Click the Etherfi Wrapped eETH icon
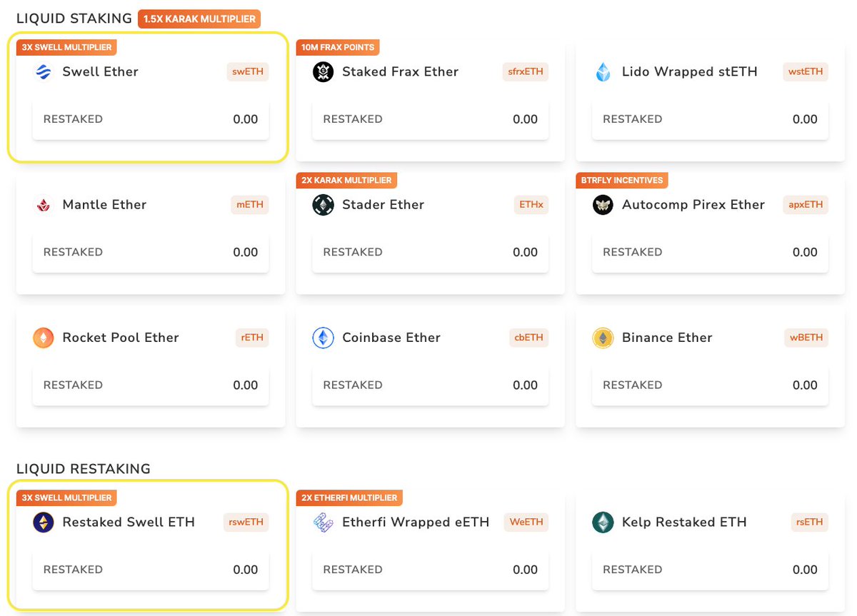This screenshot has height=616, width=857. pos(324,522)
